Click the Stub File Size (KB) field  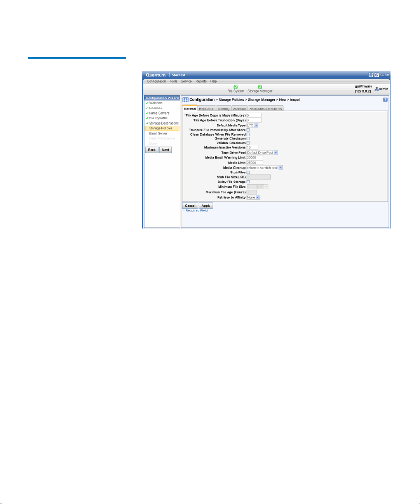coord(259,177)
